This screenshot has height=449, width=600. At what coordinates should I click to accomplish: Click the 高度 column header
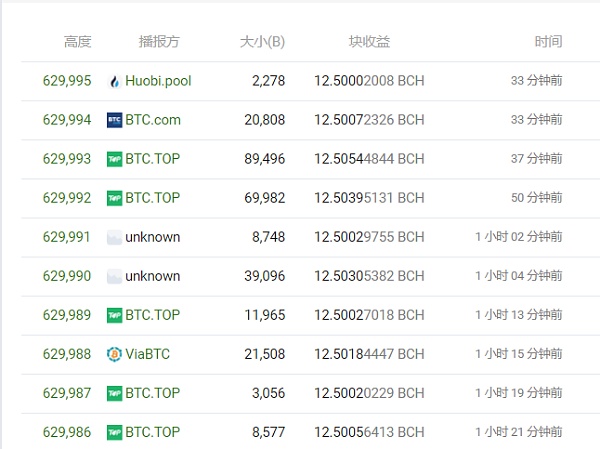click(x=77, y=42)
